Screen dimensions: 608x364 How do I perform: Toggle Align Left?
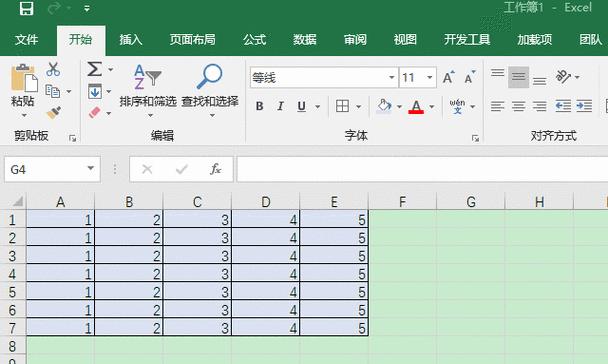tap(497, 106)
